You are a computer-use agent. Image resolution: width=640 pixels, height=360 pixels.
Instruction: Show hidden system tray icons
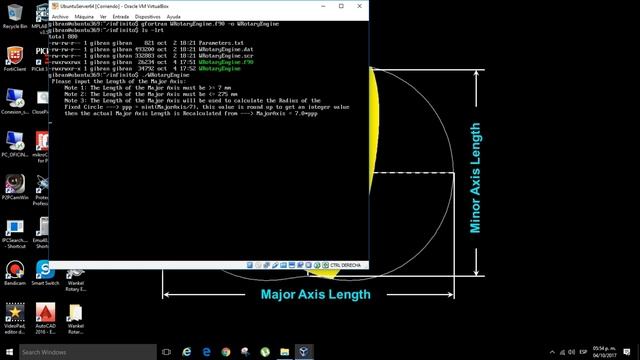point(552,352)
